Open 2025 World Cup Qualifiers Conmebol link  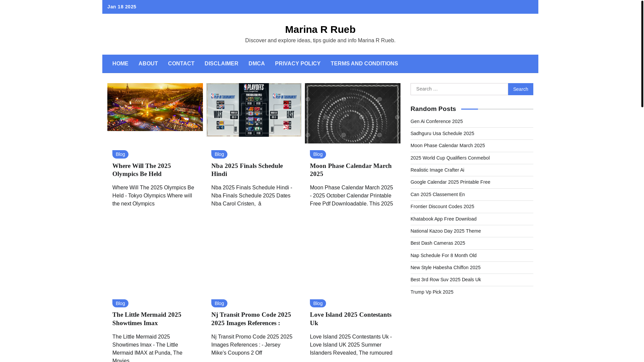pos(450,158)
